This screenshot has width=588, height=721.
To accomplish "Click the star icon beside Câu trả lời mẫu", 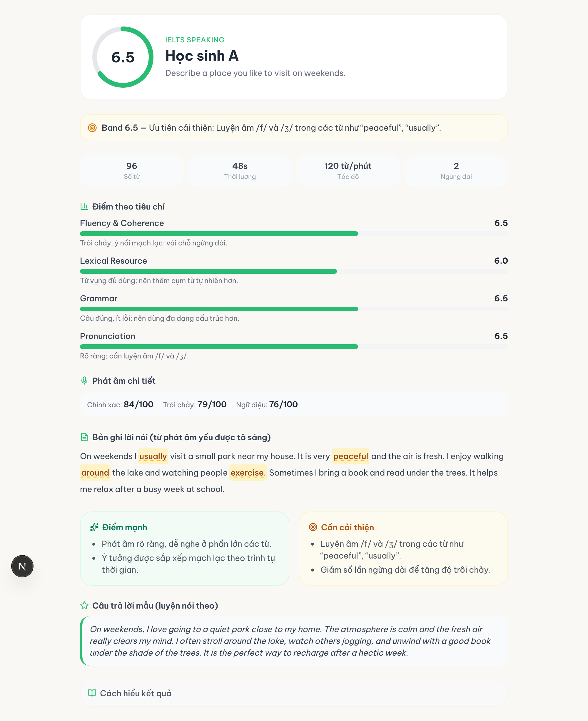I will [x=84, y=605].
